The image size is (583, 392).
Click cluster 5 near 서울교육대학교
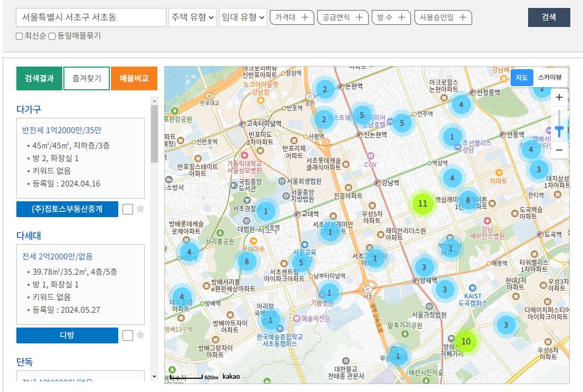[301, 262]
